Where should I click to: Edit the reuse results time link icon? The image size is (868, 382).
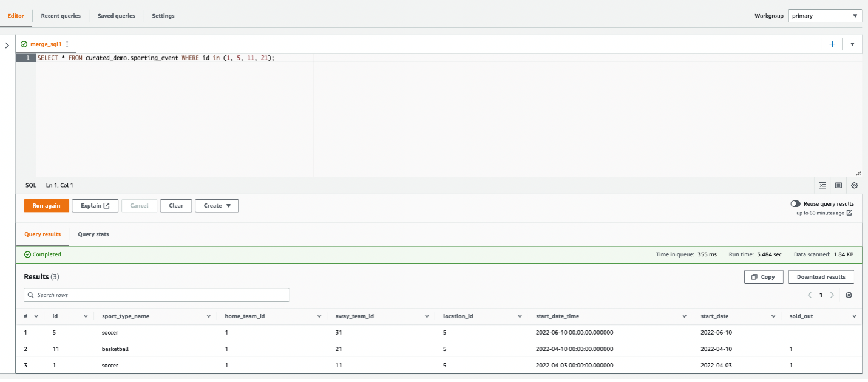(849, 213)
